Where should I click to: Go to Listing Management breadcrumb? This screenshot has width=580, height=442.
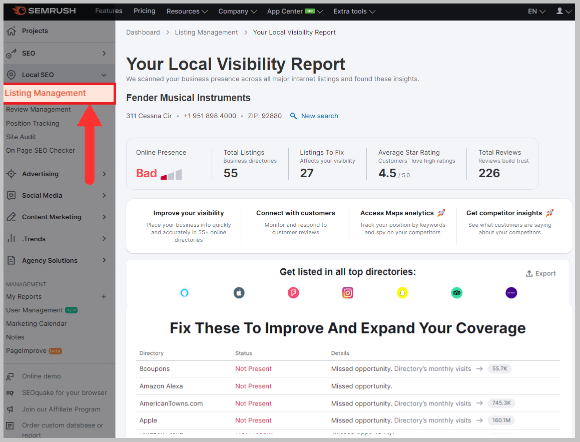pyautogui.click(x=206, y=33)
